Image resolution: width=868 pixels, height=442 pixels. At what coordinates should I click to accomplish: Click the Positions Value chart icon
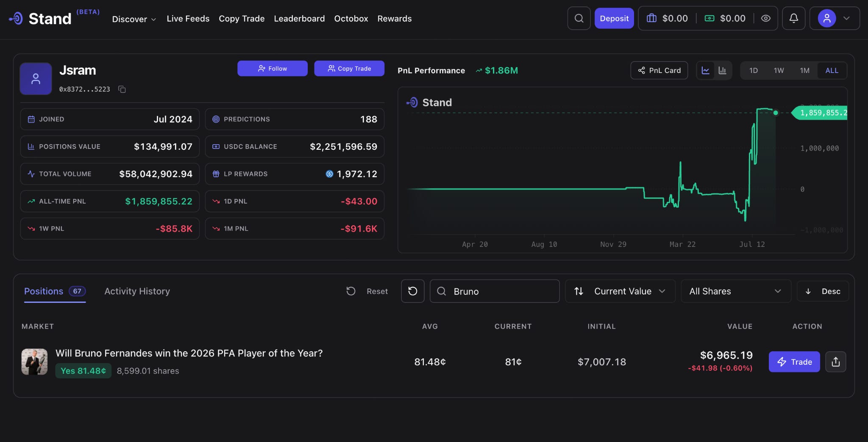pos(31,146)
